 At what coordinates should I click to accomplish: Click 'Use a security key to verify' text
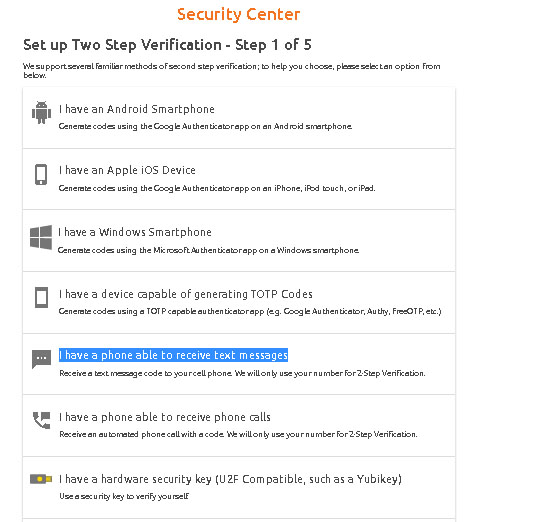[124, 496]
